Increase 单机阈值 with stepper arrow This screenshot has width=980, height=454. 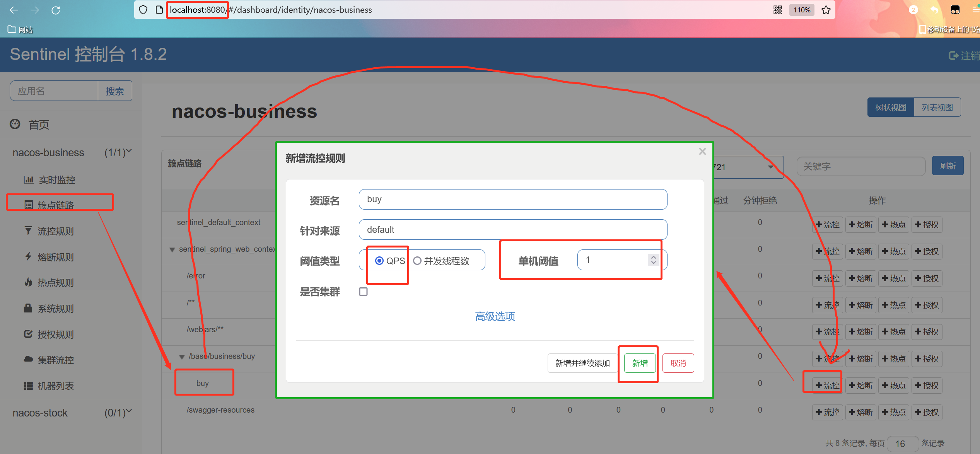tap(653, 257)
